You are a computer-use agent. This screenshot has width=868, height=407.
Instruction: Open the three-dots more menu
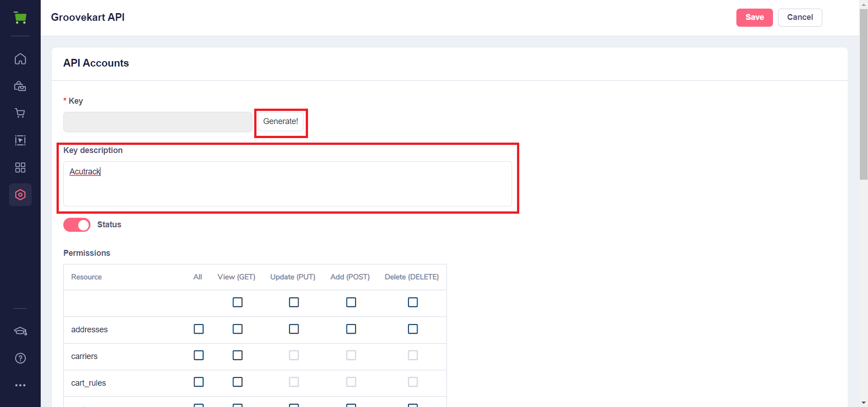[20, 385]
